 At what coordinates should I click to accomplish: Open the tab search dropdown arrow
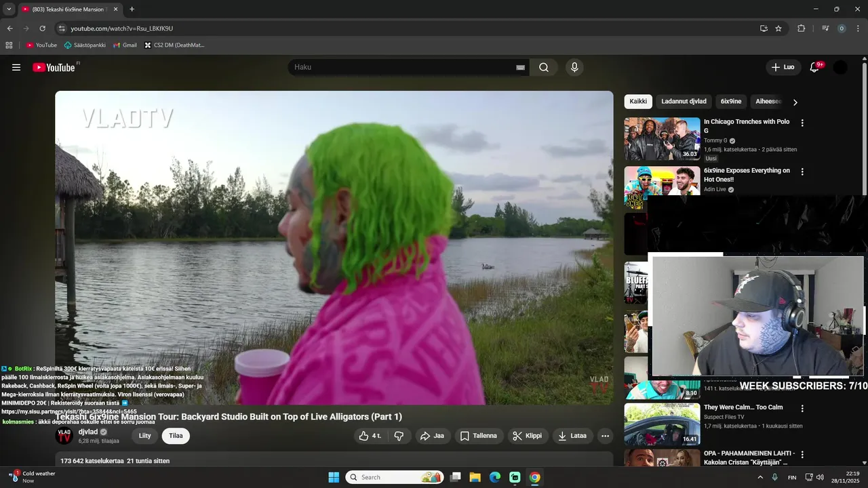tap(9, 9)
